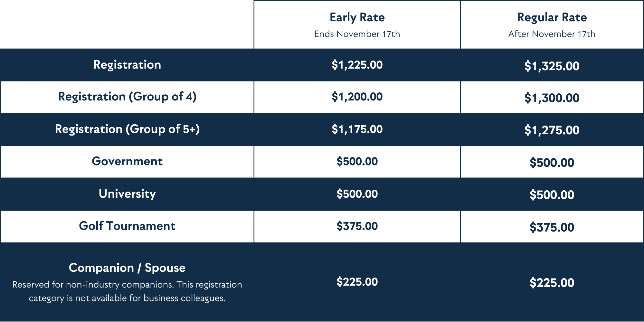Image resolution: width=644 pixels, height=322 pixels.
Task: Click the $1,275.00 regular group price
Action: (552, 130)
